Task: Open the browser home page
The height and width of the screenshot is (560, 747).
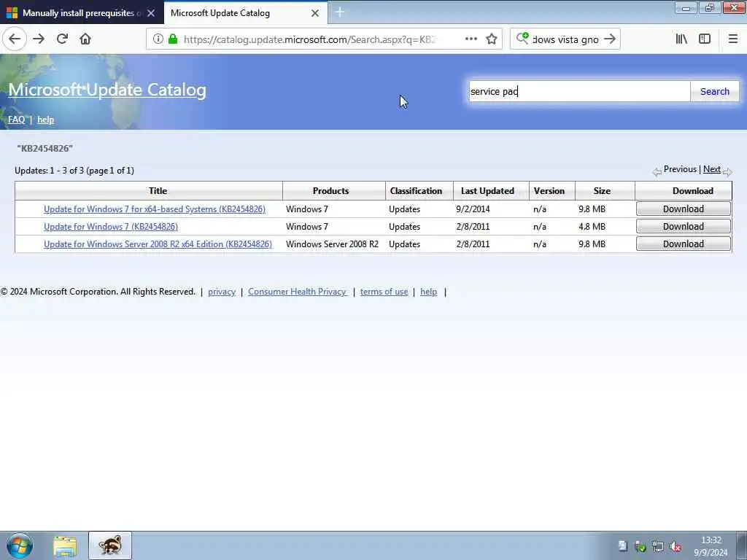Action: [85, 39]
